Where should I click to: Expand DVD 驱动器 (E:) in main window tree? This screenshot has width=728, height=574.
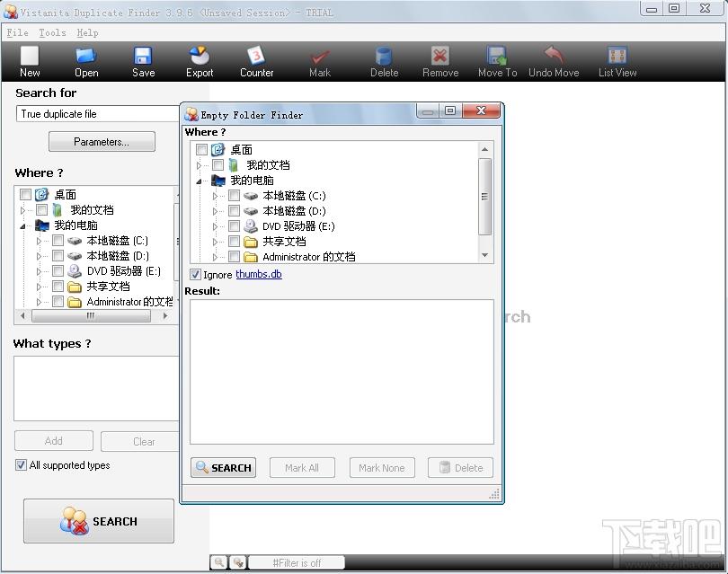[x=39, y=271]
